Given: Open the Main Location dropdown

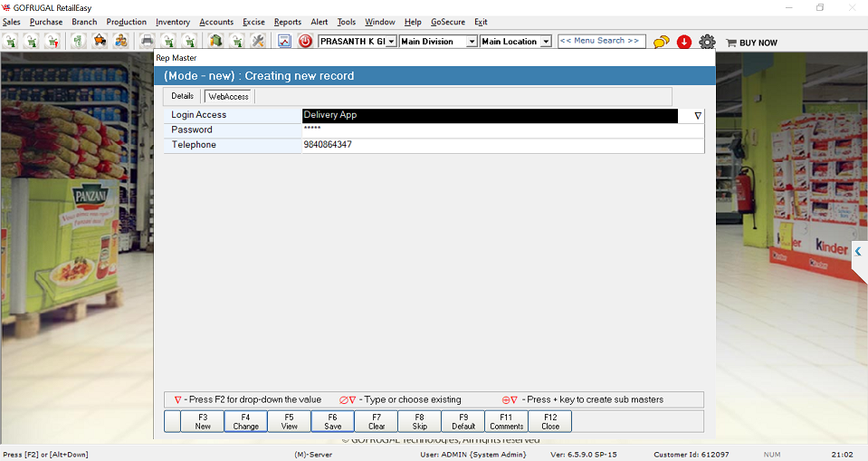Looking at the screenshot, I should click(x=546, y=42).
